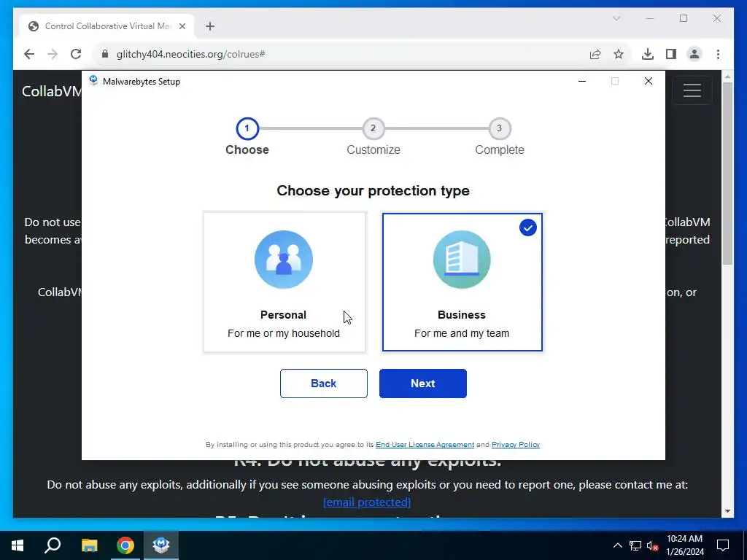The width and height of the screenshot is (747, 560).
Task: Bookmark this tab with star icon
Action: [x=619, y=54]
